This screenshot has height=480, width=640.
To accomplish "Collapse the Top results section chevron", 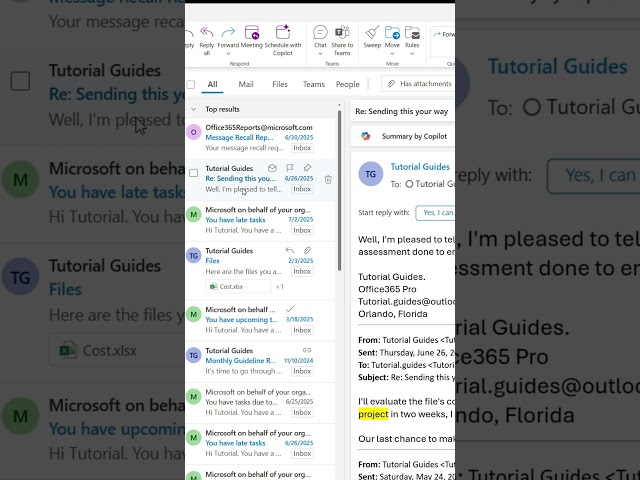I will [x=193, y=109].
